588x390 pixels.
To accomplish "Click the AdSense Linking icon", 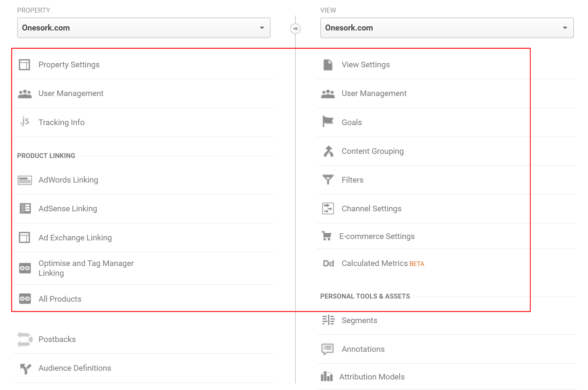I will pos(25,208).
